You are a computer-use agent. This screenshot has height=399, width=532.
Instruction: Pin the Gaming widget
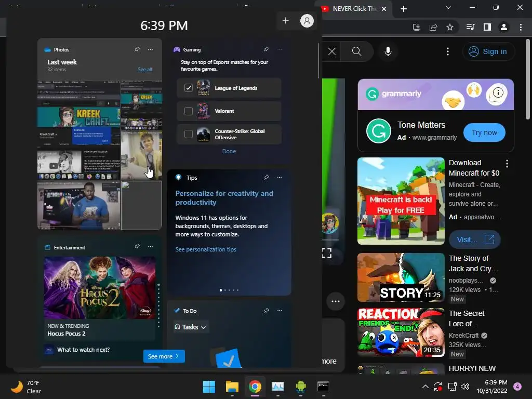click(x=267, y=49)
